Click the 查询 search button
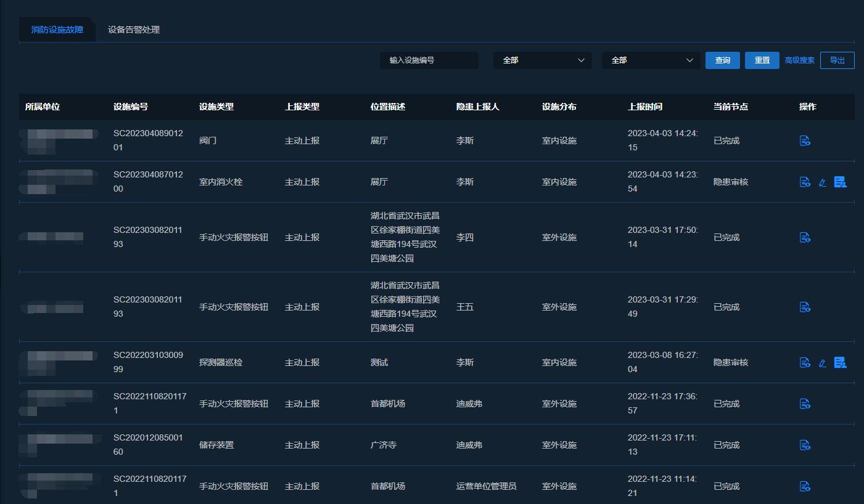864x504 pixels. click(x=723, y=60)
